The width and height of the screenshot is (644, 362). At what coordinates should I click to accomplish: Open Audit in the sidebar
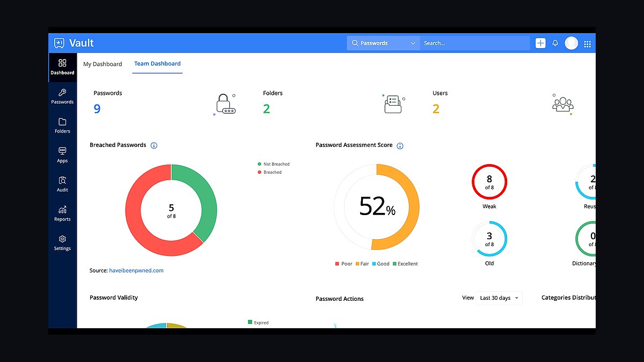point(62,184)
